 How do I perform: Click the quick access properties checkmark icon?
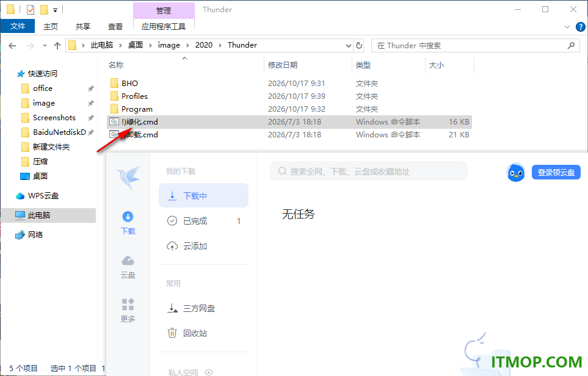(31, 9)
